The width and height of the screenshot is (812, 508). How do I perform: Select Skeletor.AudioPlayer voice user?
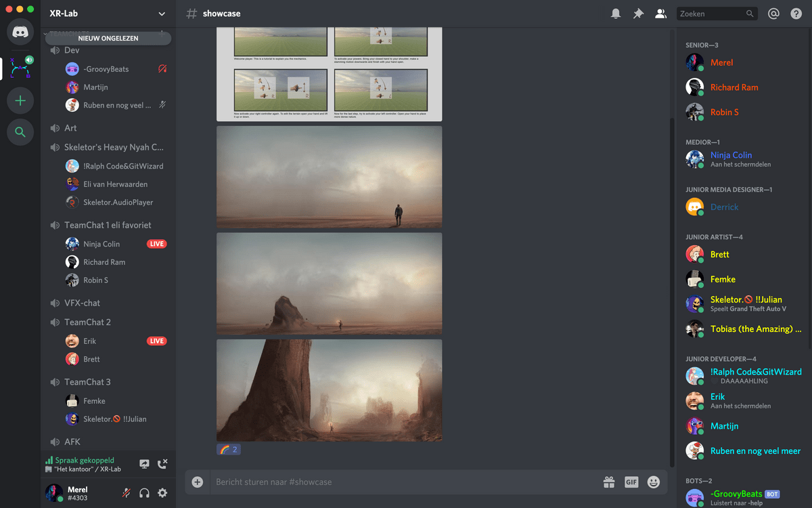[x=116, y=202]
